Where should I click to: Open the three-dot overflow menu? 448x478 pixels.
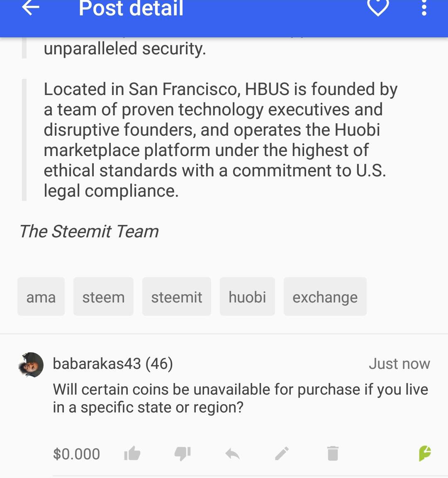coord(424,7)
